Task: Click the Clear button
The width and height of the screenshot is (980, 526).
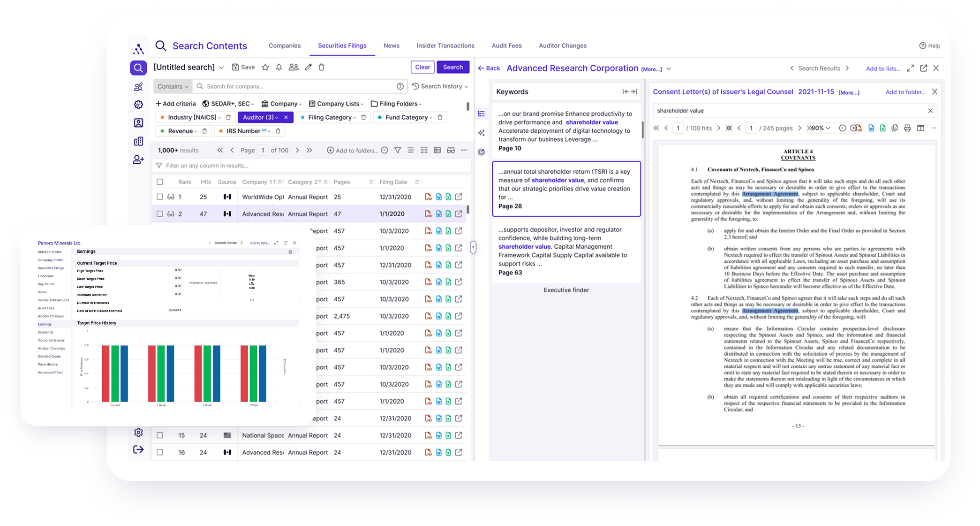Action: coord(422,67)
